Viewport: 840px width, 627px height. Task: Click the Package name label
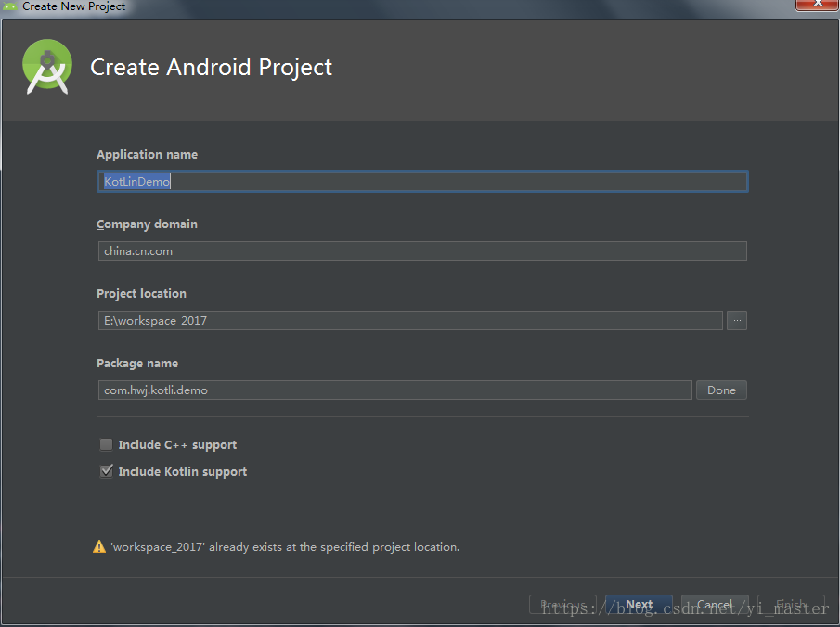click(x=137, y=364)
